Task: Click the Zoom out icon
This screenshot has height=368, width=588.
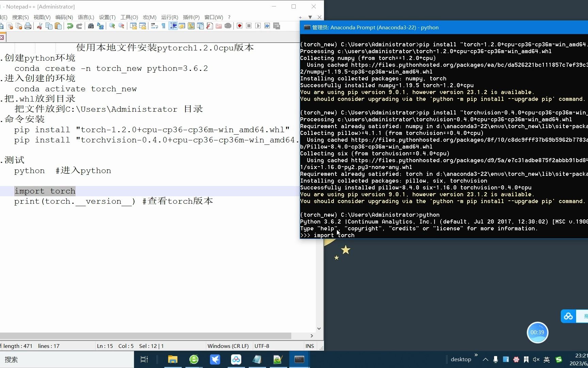Action: click(x=121, y=26)
